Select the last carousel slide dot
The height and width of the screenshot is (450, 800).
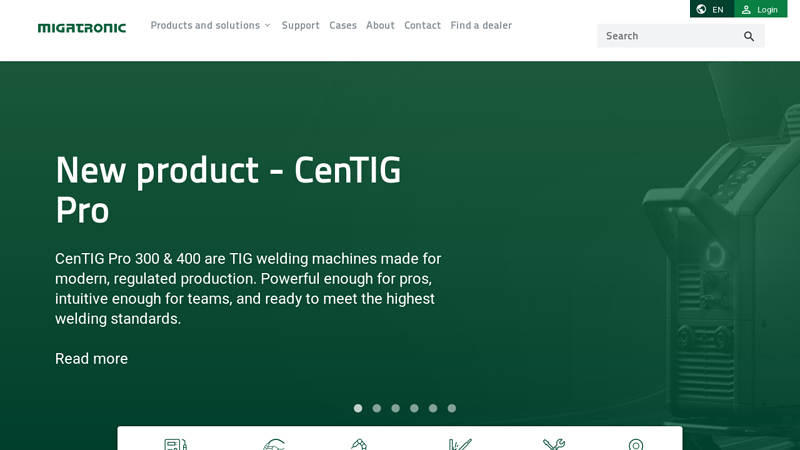[452, 408]
